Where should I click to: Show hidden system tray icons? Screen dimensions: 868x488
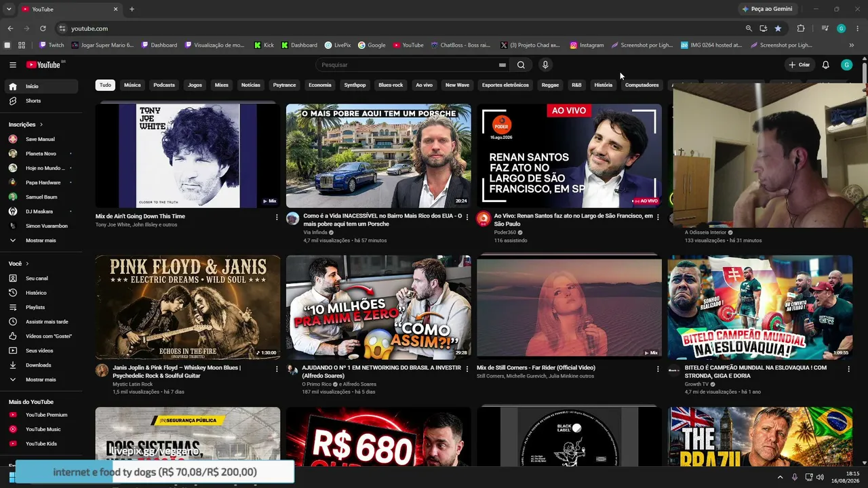click(x=780, y=477)
